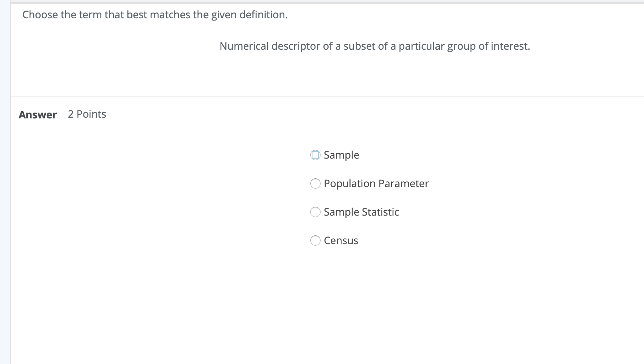Click the Sample Statistic label text
Viewport: 644px width, 364px height.
(x=361, y=212)
